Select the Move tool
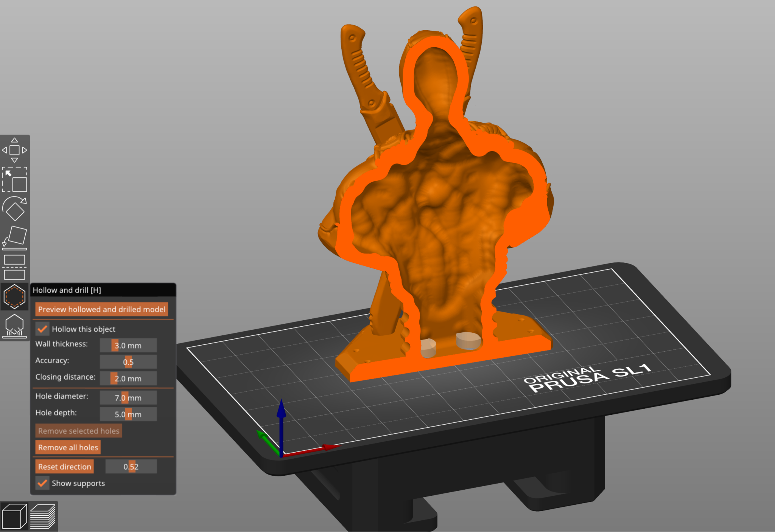 pyautogui.click(x=15, y=150)
